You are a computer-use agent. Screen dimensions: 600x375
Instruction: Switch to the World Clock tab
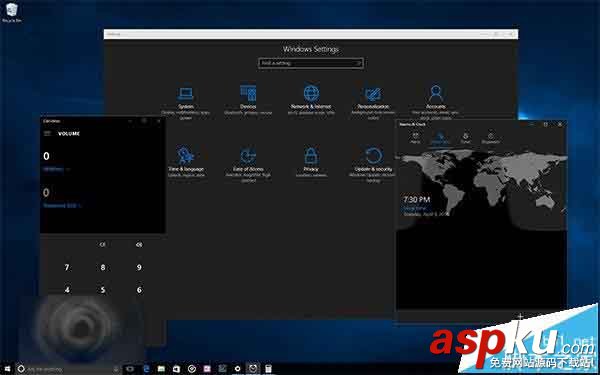point(440,138)
